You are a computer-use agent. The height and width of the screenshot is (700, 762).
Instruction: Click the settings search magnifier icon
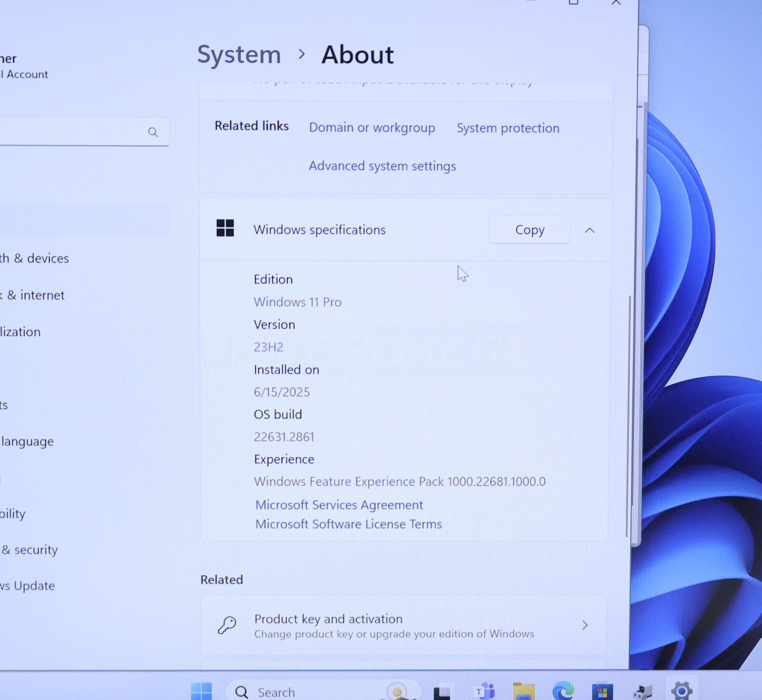[153, 132]
